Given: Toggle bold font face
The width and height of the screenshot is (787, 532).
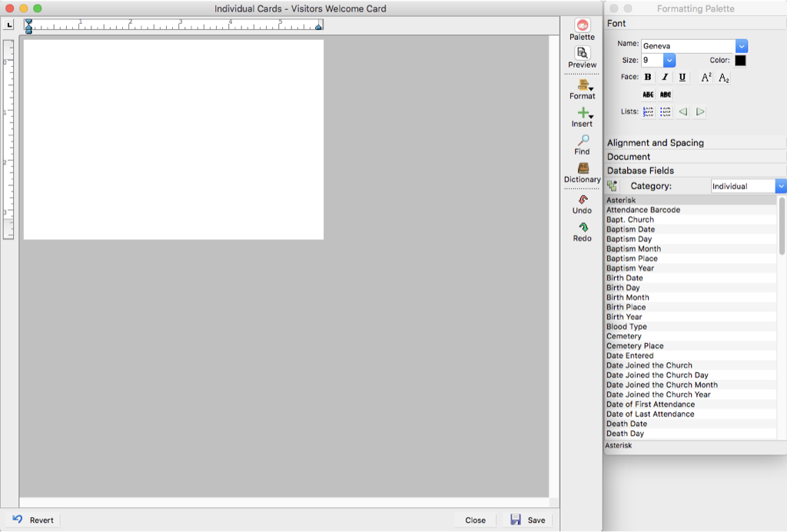Looking at the screenshot, I should click(x=648, y=78).
